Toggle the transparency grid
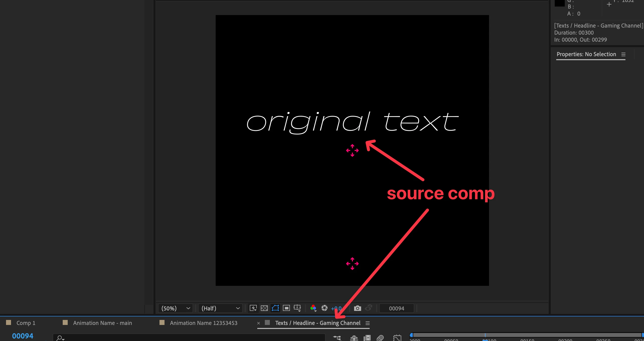Viewport: 644px width, 341px height. point(264,308)
